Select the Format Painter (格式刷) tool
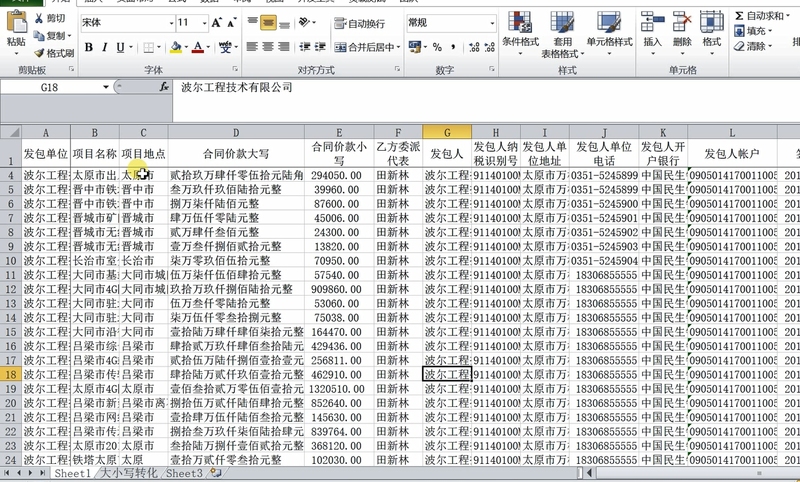 pos(39,53)
